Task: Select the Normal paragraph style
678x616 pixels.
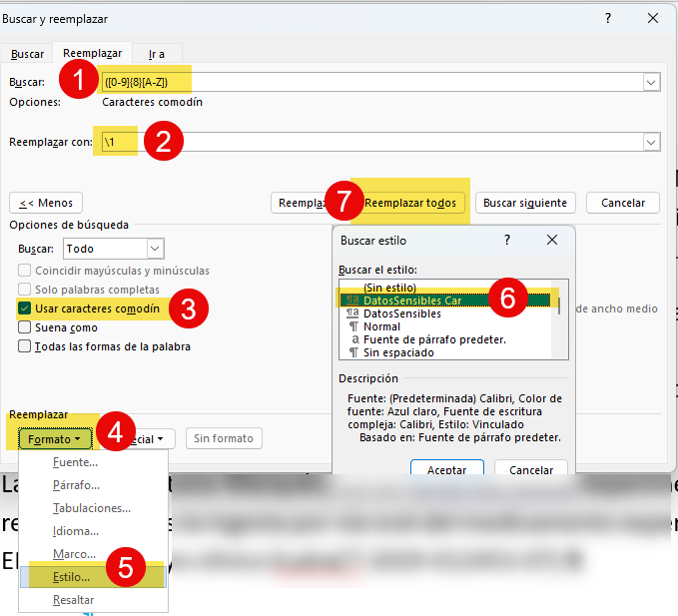Action: click(384, 326)
